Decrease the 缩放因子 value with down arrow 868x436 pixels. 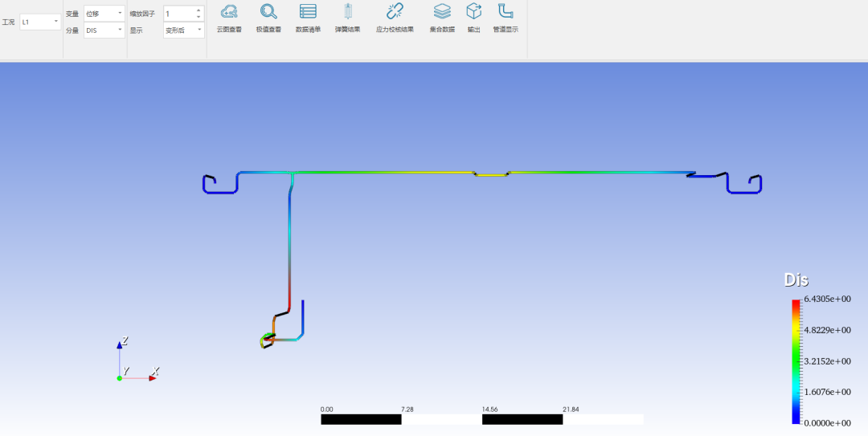199,17
